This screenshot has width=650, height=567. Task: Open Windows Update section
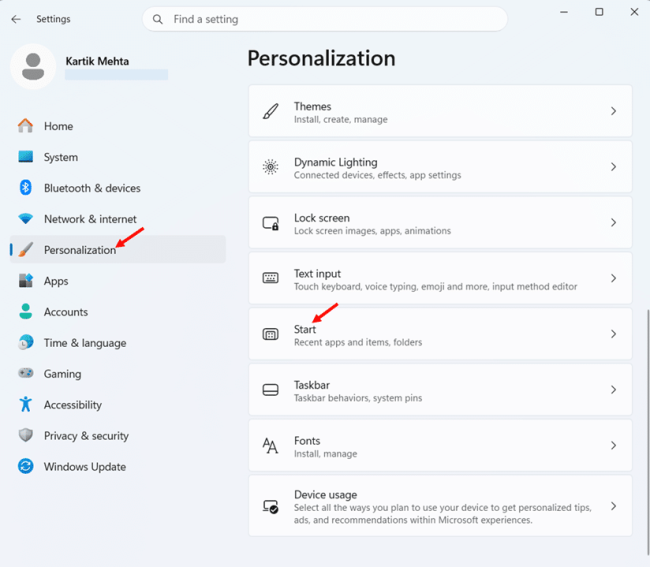point(118,467)
